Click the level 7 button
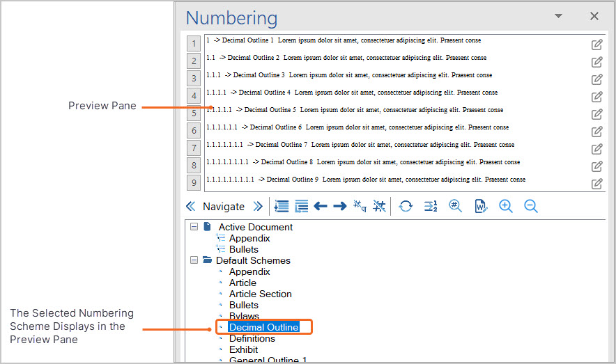Viewport: 616px width, 364px height. point(194,148)
